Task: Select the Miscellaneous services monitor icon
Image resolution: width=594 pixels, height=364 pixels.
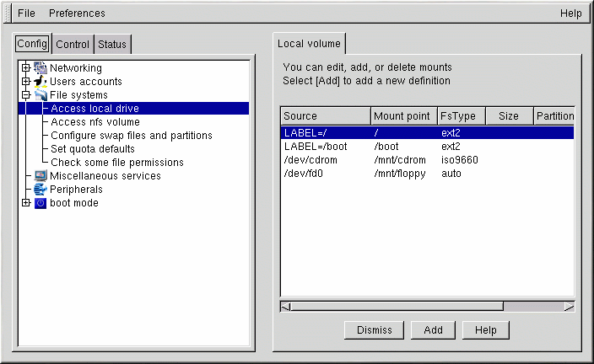Action: [40, 176]
